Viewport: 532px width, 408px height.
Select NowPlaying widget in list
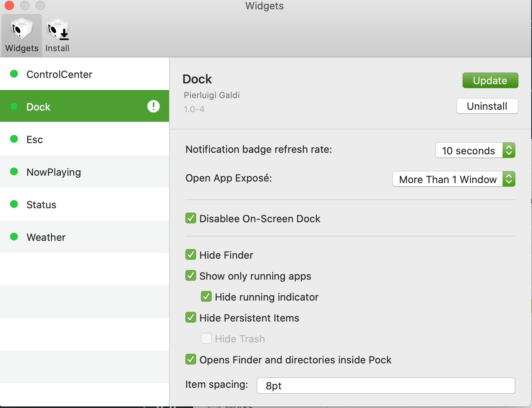click(x=85, y=172)
